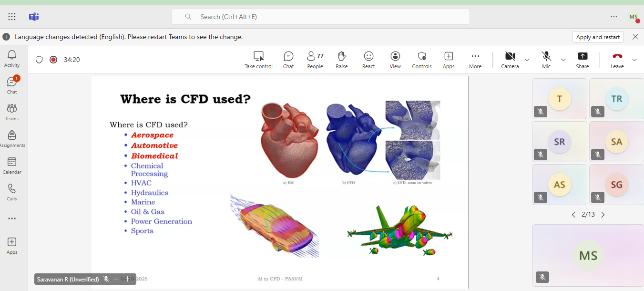The image size is (644, 291).
Task: Open the View layout menu
Action: [395, 60]
